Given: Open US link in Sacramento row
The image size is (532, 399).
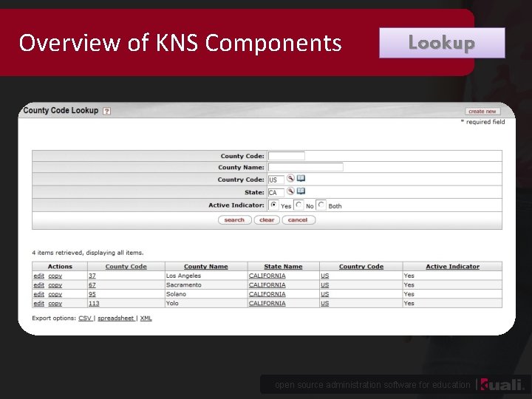Looking at the screenshot, I should (x=324, y=285).
